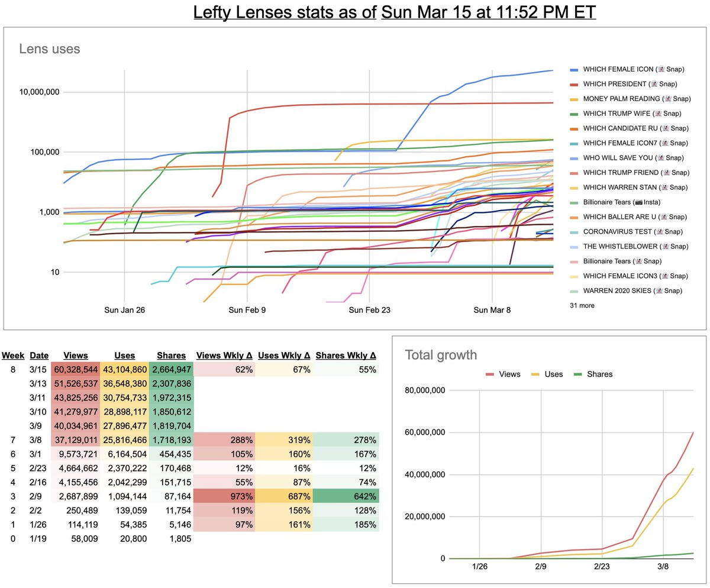Select the 43,104,860 uses cell
Screen dimensions: 710x588
(124, 370)
